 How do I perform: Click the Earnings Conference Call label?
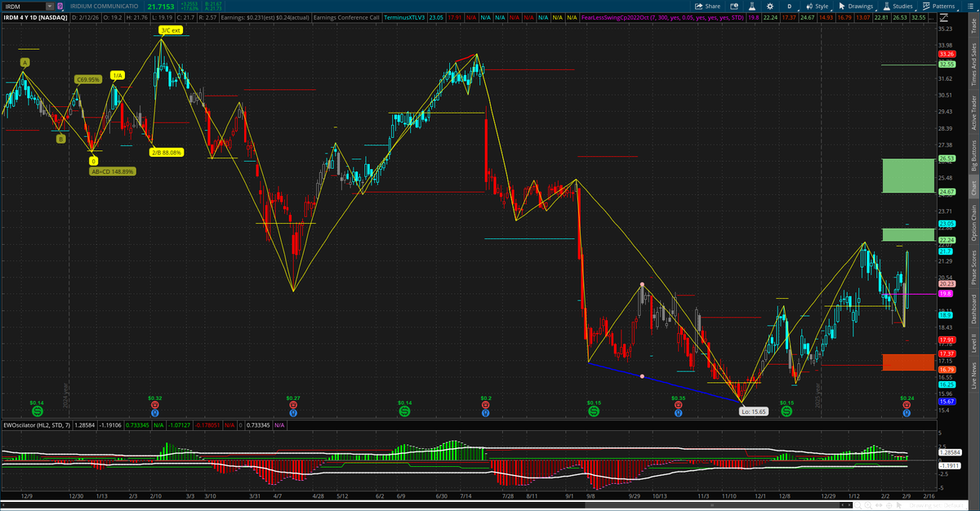pyautogui.click(x=347, y=16)
